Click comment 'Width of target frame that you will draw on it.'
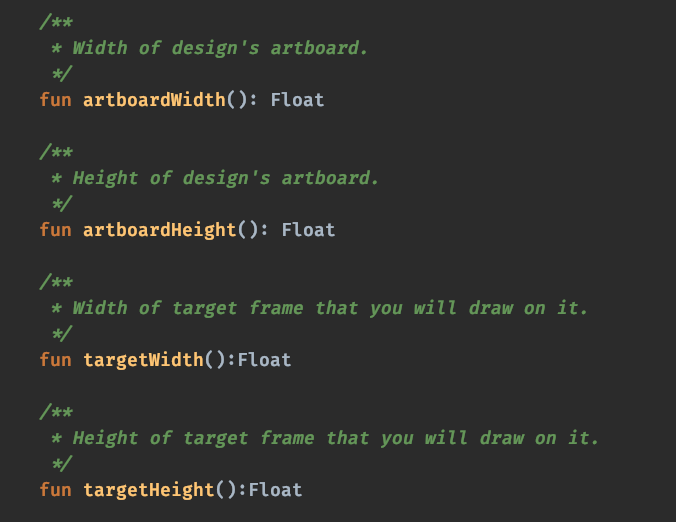 pyautogui.click(x=330, y=308)
